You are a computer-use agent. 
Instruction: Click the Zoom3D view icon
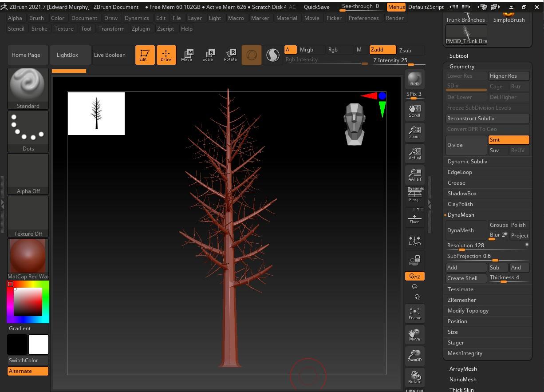414,356
